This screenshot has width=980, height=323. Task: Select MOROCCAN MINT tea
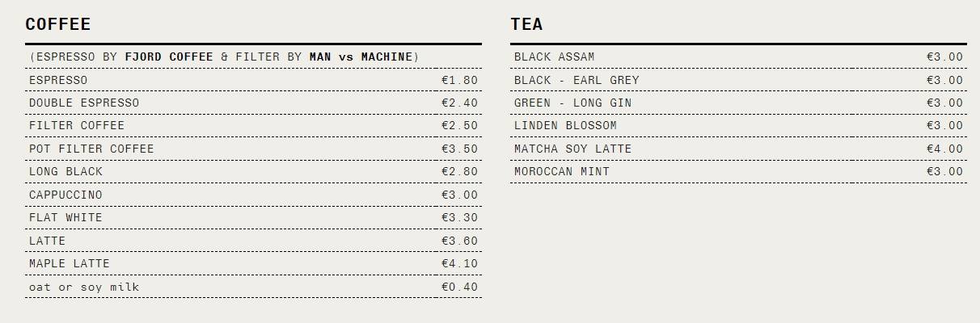(738, 172)
